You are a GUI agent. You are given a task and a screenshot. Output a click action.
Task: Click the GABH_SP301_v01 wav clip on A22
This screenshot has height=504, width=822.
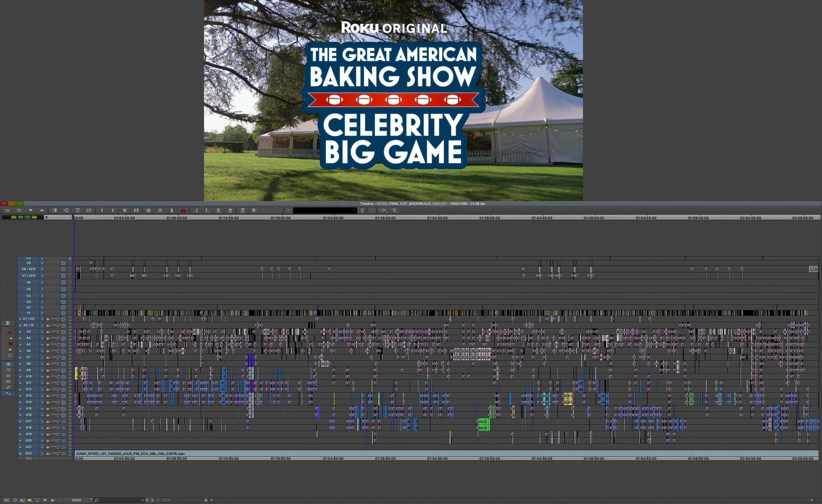point(447,454)
